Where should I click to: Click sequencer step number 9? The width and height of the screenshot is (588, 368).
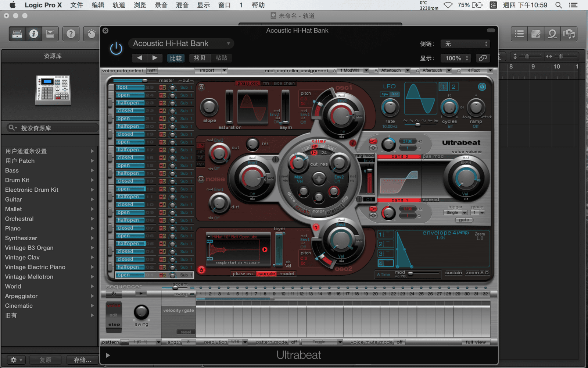pos(274,294)
